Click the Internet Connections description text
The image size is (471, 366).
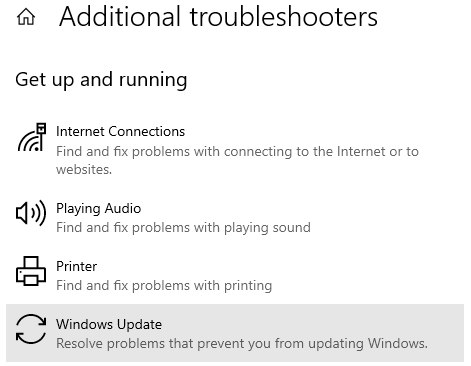[237, 160]
